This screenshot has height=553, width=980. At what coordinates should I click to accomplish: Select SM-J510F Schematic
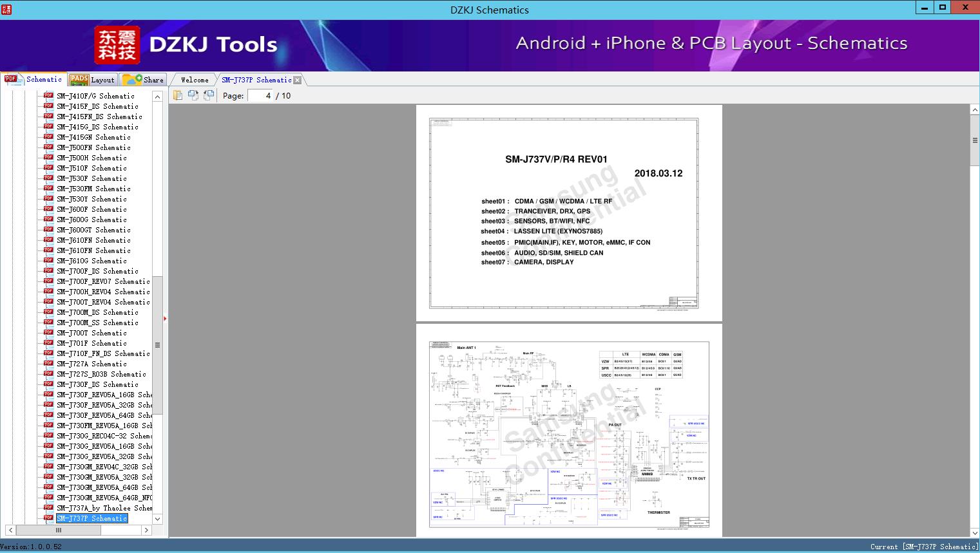coord(91,168)
